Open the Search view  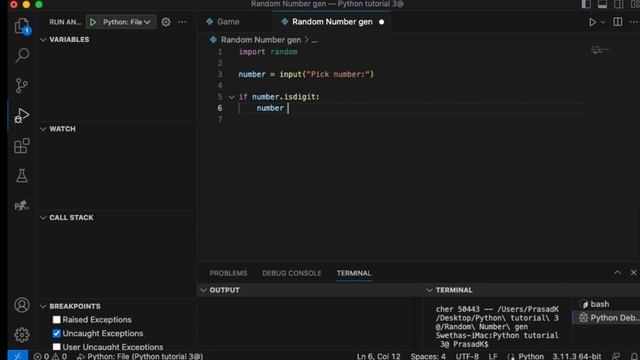[22, 55]
